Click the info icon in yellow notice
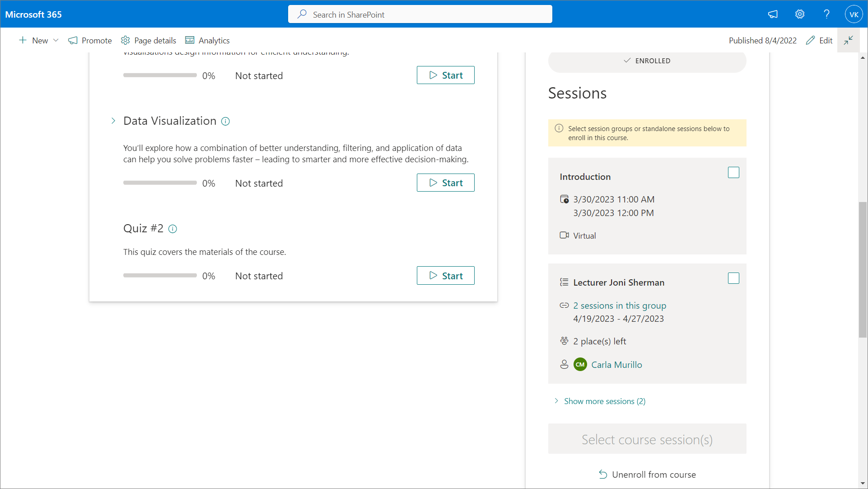The width and height of the screenshot is (868, 489). (x=559, y=128)
